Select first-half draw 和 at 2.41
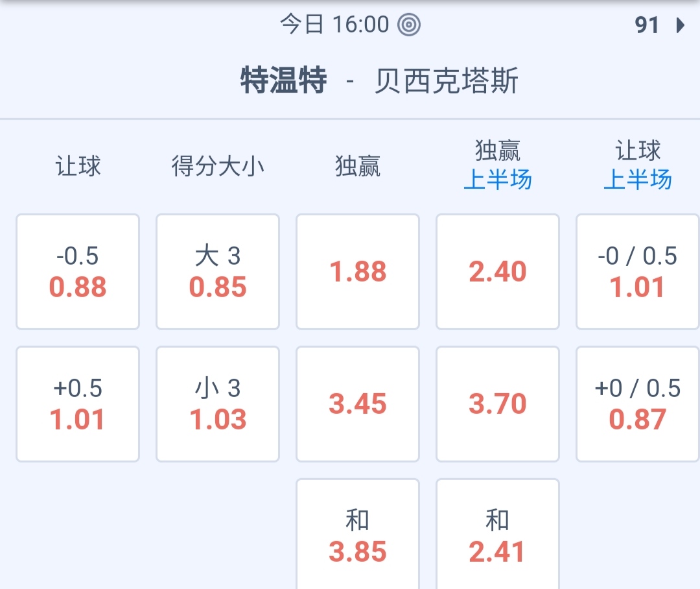 click(498, 535)
